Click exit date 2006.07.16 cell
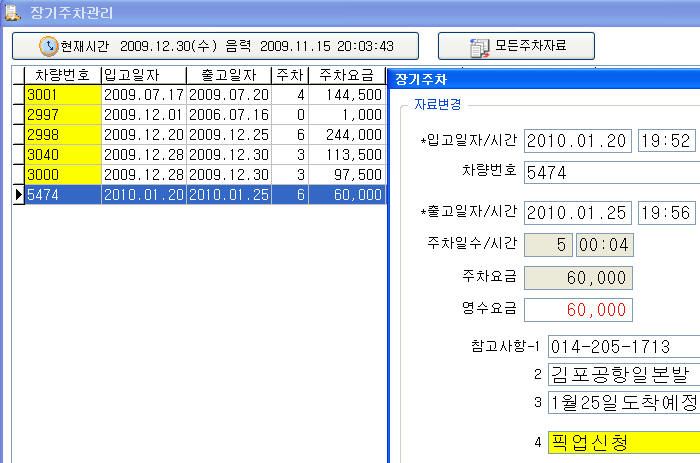 [x=229, y=115]
